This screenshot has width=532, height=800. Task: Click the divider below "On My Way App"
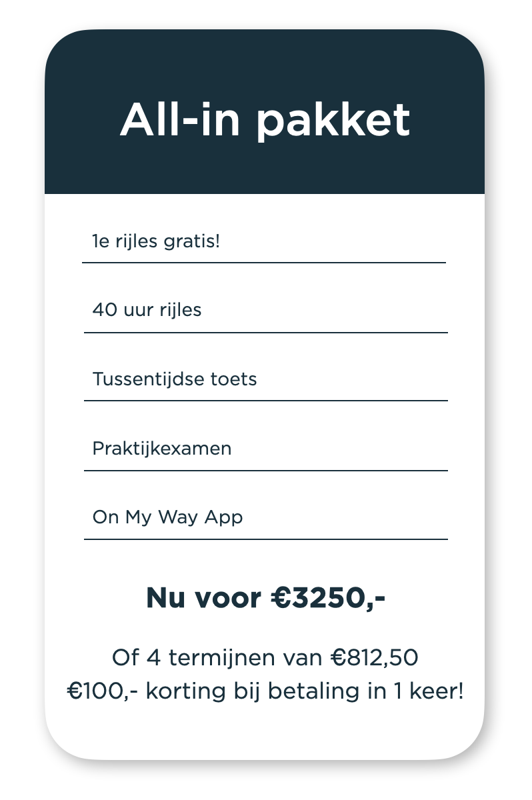pos(265,539)
